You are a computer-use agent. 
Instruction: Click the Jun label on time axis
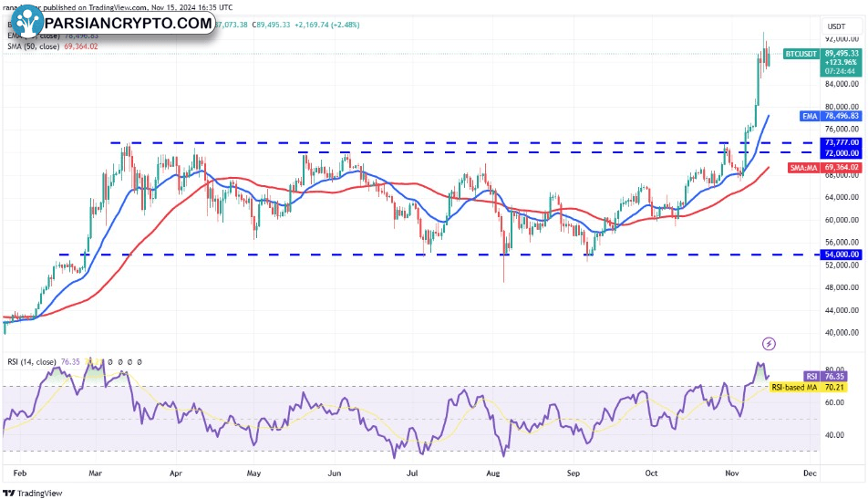(335, 473)
